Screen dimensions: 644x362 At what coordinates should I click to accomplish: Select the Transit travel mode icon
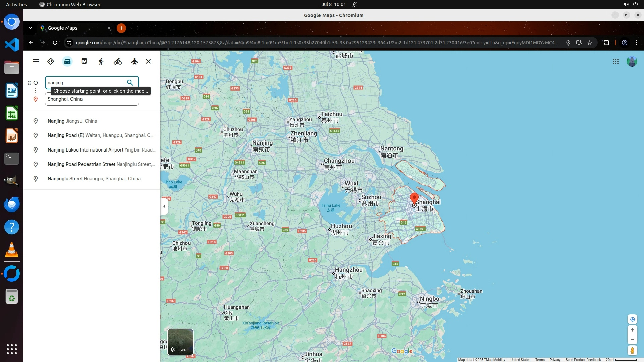84,61
